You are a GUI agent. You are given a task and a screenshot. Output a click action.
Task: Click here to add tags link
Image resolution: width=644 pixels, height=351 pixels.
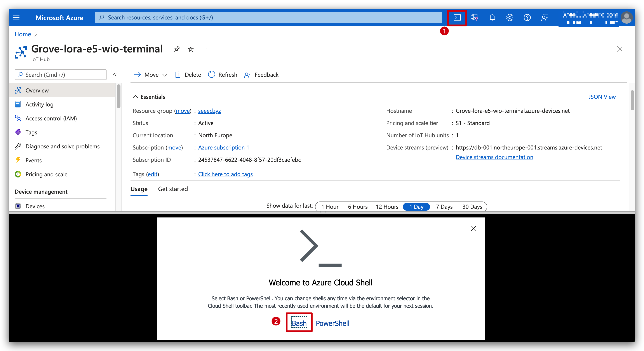click(226, 174)
